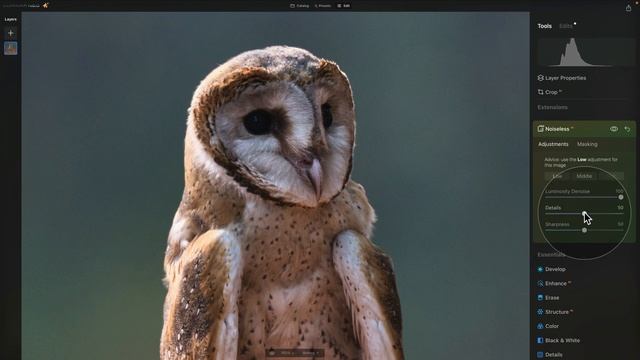This screenshot has width=640, height=360.
Task: Click the Essentials section heading
Action: tap(551, 255)
